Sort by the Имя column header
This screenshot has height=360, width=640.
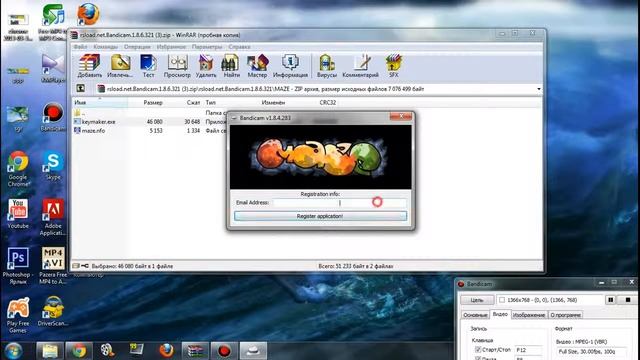[100, 102]
